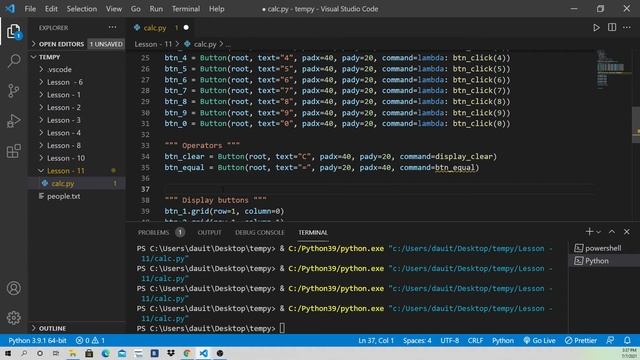Screen dimensions: 640x360
Task: Open the Run and Debug view
Action: 13,121
